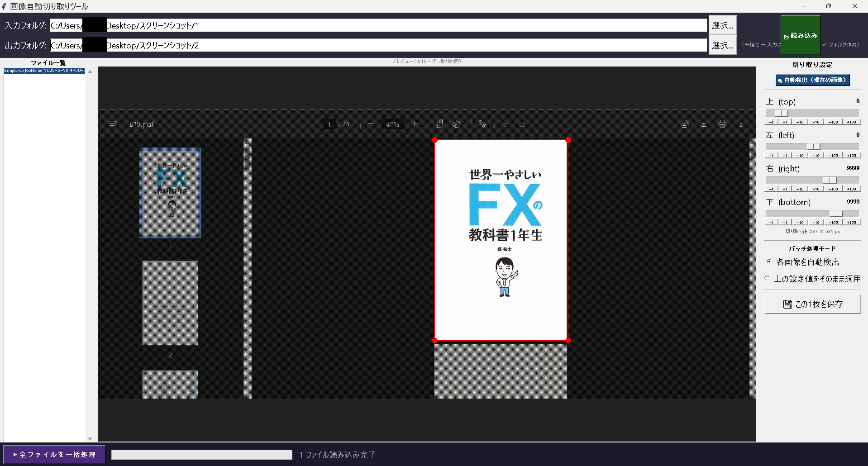Image resolution: width=868 pixels, height=466 pixels.
Task: Select SnapCrab_NoName file in file list
Action: pos(44,71)
